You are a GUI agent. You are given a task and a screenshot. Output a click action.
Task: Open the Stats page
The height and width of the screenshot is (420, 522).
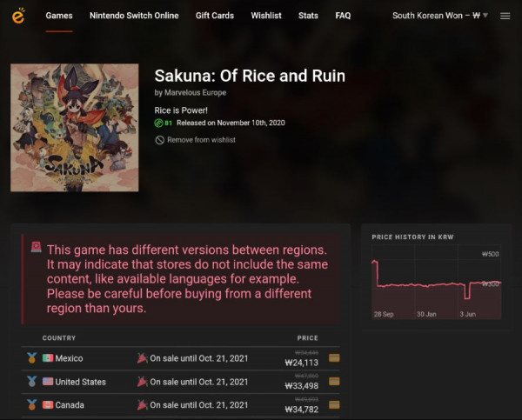(308, 16)
